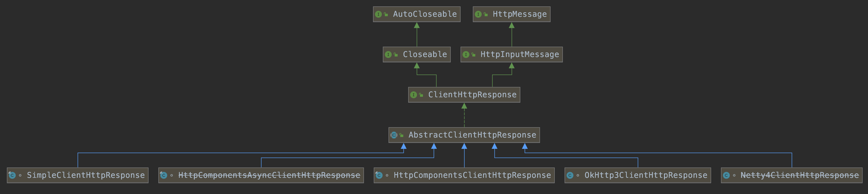Image resolution: width=868 pixels, height=194 pixels.
Task: Click the class icon of HttpComponentsAsyncClientHttpResponse
Action: [x=164, y=175]
